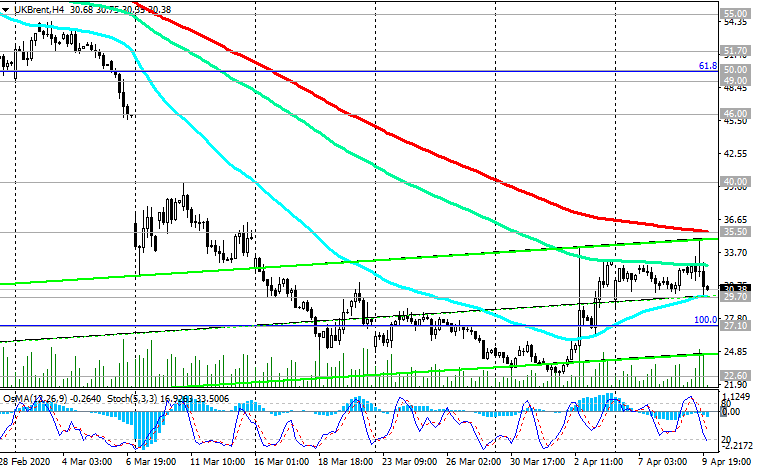Click the 29.70 price level label
The height and width of the screenshot is (472, 757).
pyautogui.click(x=735, y=297)
